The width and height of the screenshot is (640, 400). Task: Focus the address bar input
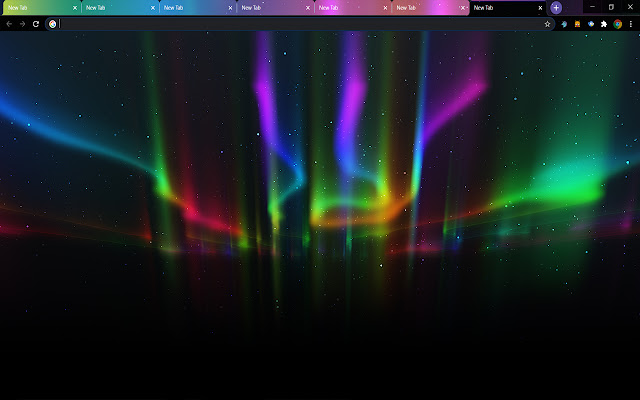point(300,23)
